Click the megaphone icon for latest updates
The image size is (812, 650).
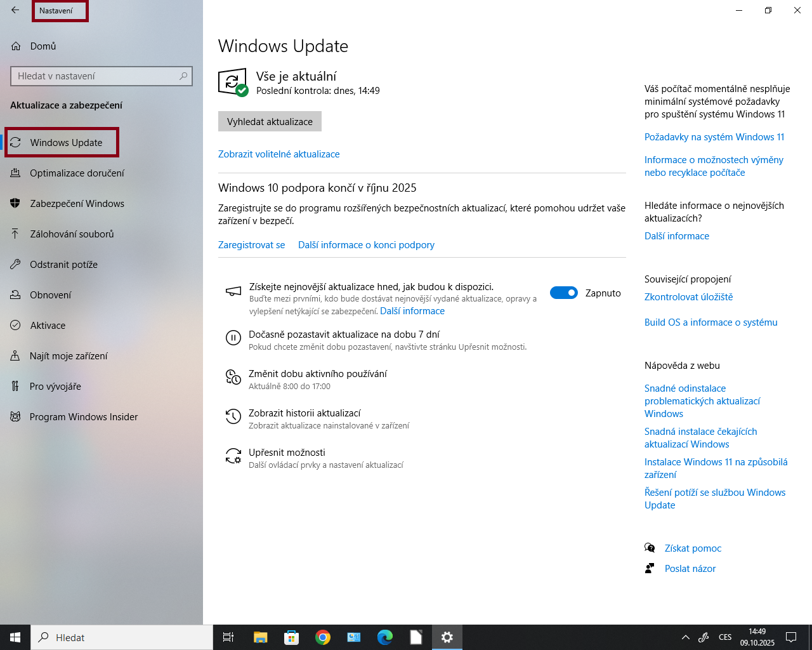(233, 291)
